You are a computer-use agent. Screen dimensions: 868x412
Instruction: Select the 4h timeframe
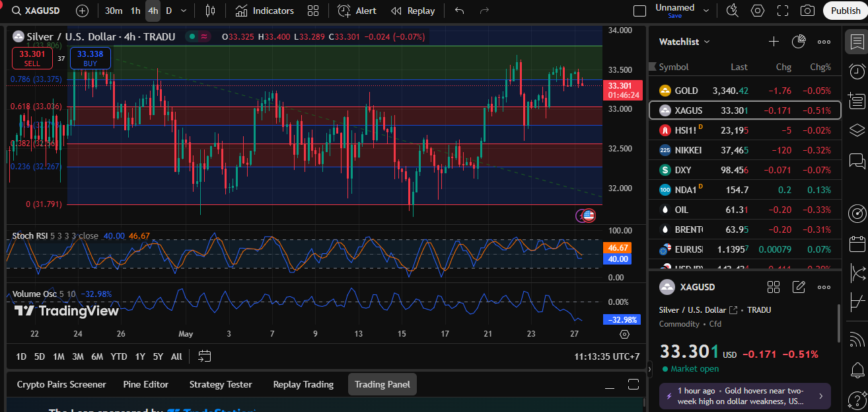point(153,11)
